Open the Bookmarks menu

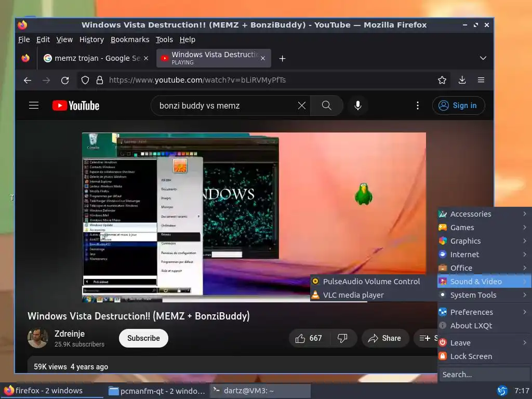(x=130, y=39)
